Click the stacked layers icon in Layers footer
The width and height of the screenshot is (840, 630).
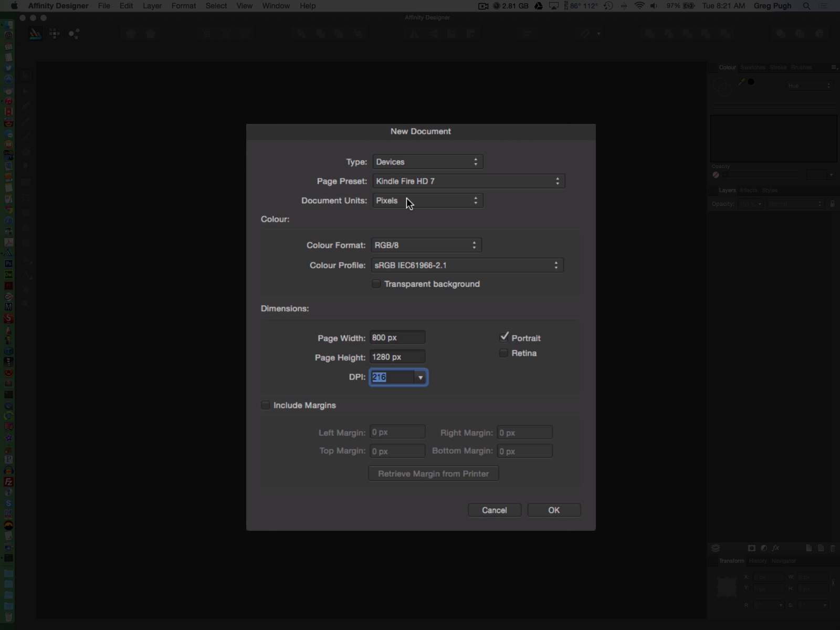(x=716, y=548)
